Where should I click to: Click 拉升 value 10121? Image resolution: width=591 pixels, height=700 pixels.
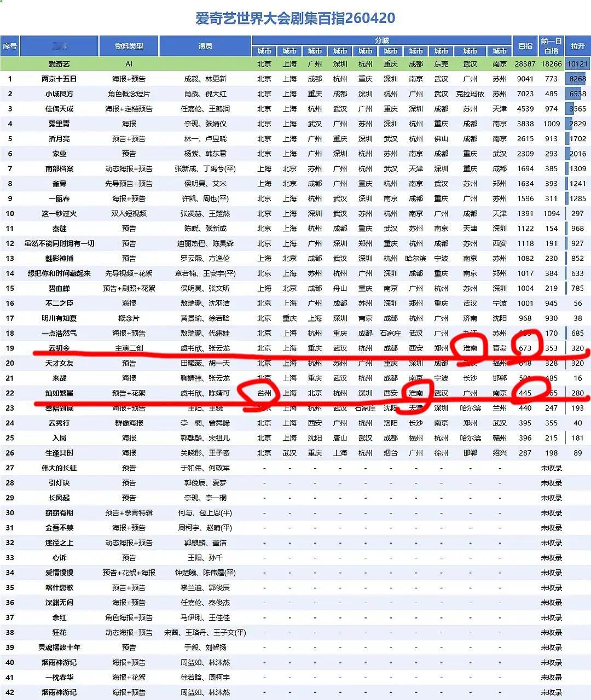pos(577,64)
